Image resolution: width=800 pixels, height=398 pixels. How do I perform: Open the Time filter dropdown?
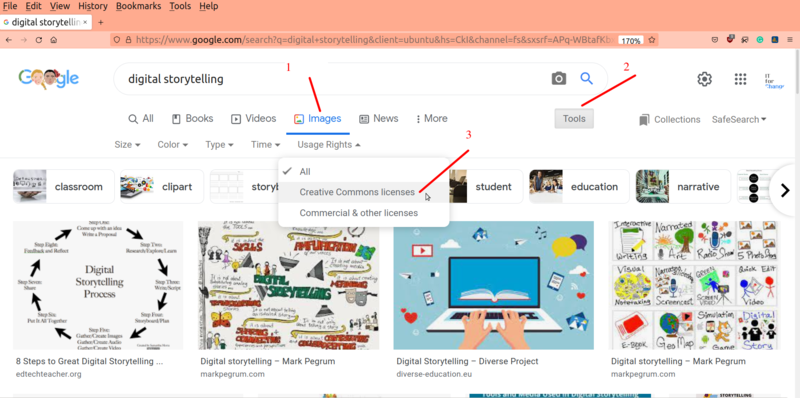tap(265, 145)
